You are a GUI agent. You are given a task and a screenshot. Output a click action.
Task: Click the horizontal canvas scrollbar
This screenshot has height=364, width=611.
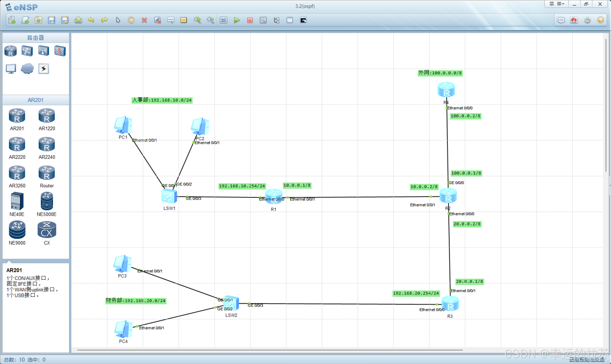pyautogui.click(x=270, y=350)
